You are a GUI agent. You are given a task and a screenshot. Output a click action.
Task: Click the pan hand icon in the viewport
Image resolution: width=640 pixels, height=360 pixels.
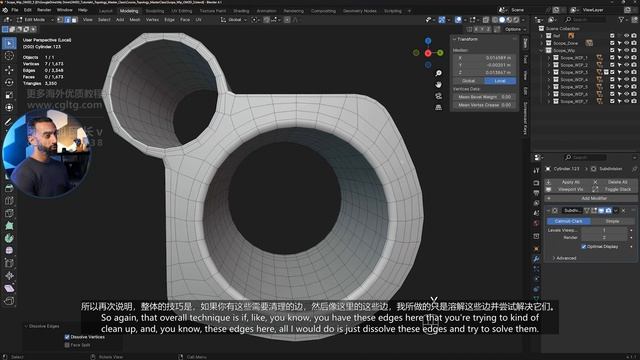click(x=438, y=84)
